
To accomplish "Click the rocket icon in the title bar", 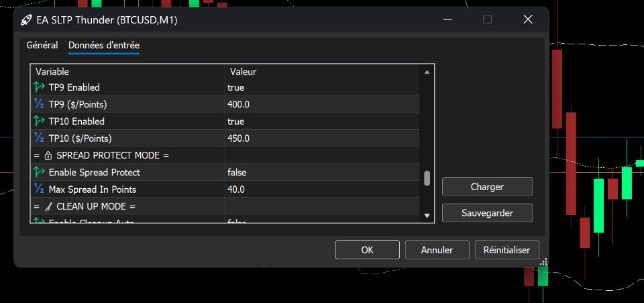I will tap(26, 20).
